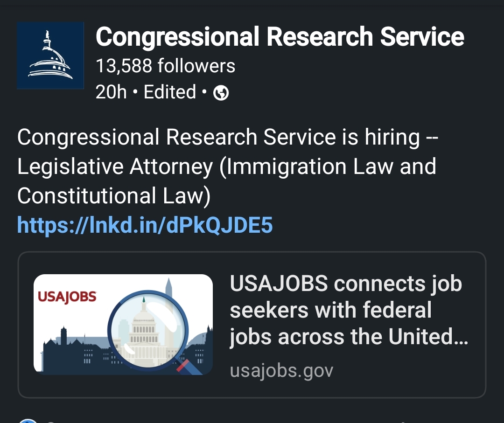Open the lnkd.in/dPkQJDE5 link
The image size is (504, 423).
click(145, 226)
